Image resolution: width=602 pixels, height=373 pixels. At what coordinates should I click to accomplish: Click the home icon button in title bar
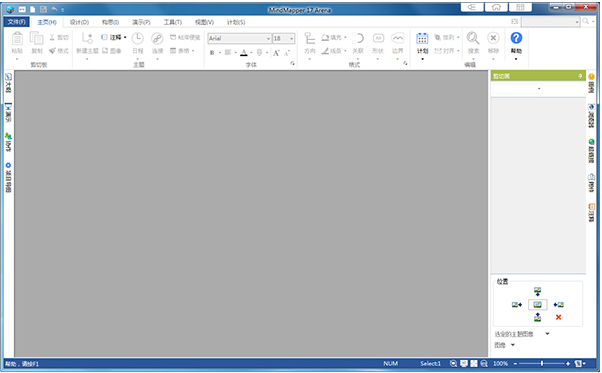click(496, 7)
